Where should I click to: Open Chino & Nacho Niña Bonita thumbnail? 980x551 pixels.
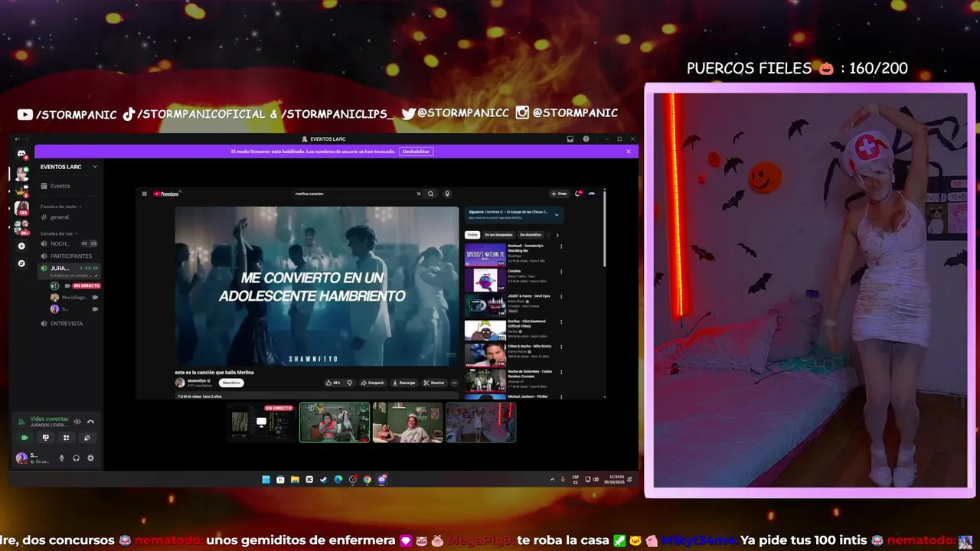(x=485, y=355)
